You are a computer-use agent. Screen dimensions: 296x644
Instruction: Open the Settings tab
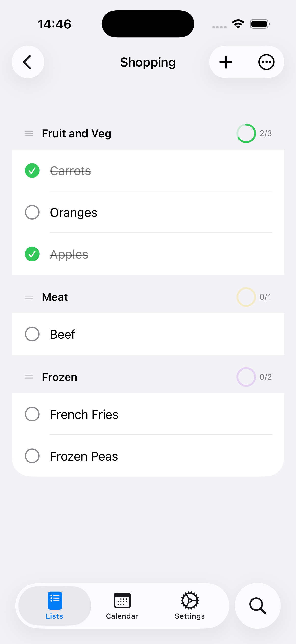(x=189, y=605)
